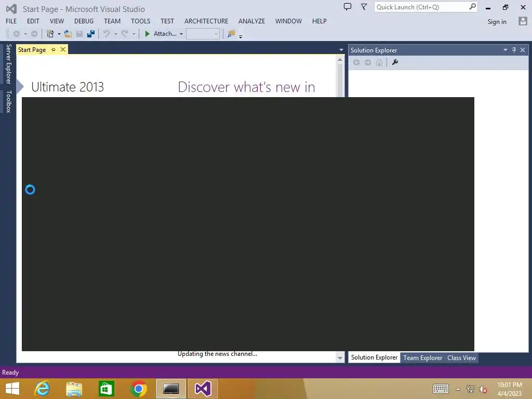Open the TOOLS menu
The image size is (532, 399).
pyautogui.click(x=140, y=21)
